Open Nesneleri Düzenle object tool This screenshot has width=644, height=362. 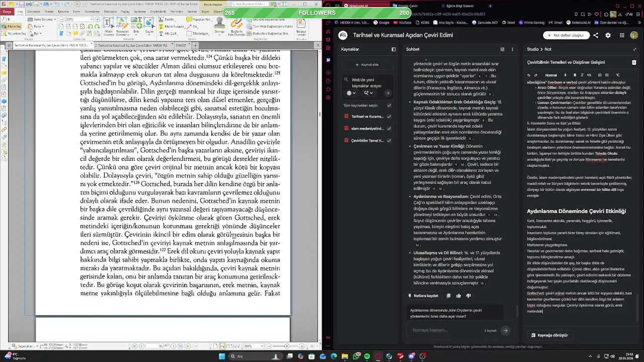122,27
